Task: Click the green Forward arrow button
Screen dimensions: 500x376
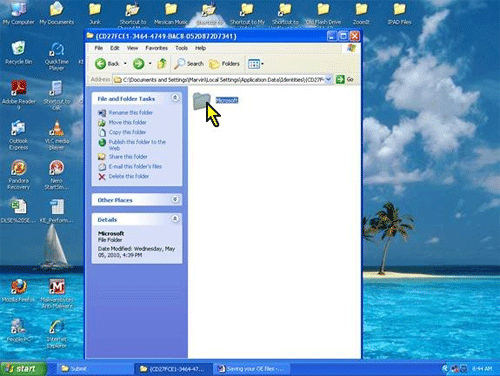Action: [x=139, y=63]
